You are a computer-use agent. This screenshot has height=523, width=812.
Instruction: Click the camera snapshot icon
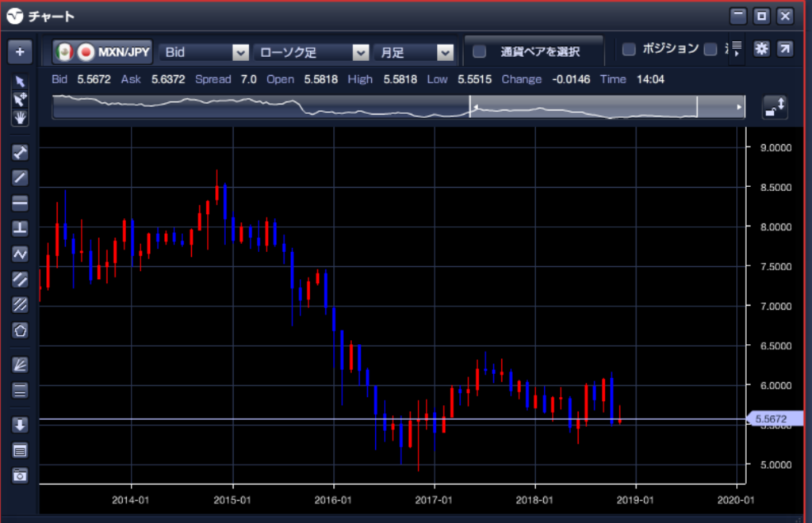coord(20,475)
